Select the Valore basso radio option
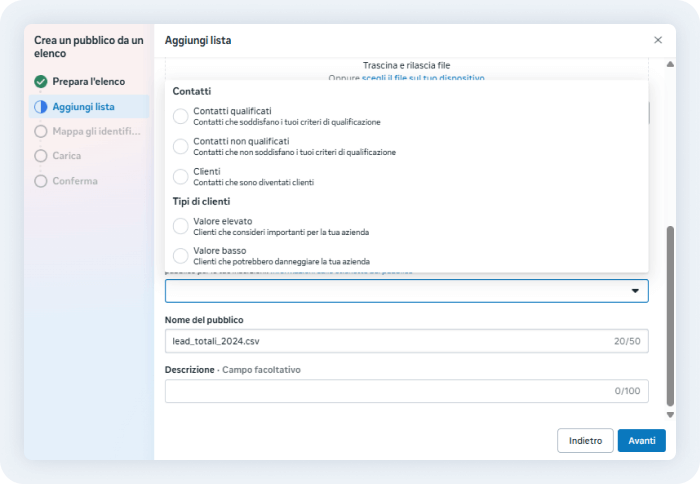Image resolution: width=700 pixels, height=484 pixels. pos(180,255)
